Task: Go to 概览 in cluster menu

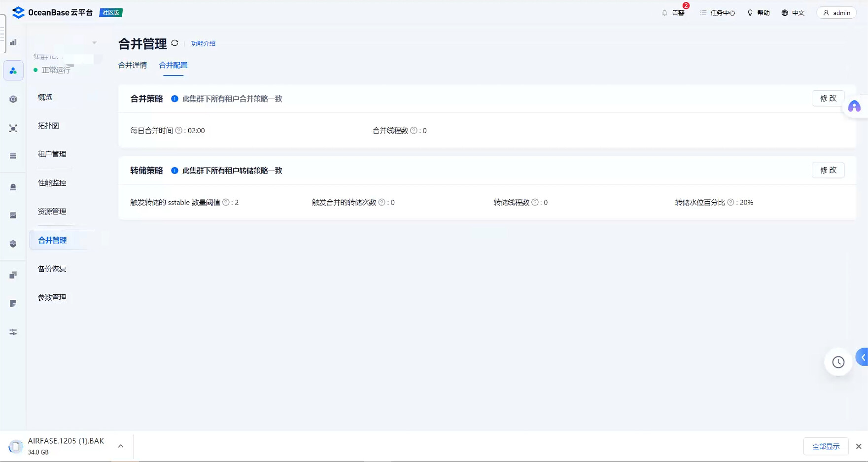Action: [45, 97]
